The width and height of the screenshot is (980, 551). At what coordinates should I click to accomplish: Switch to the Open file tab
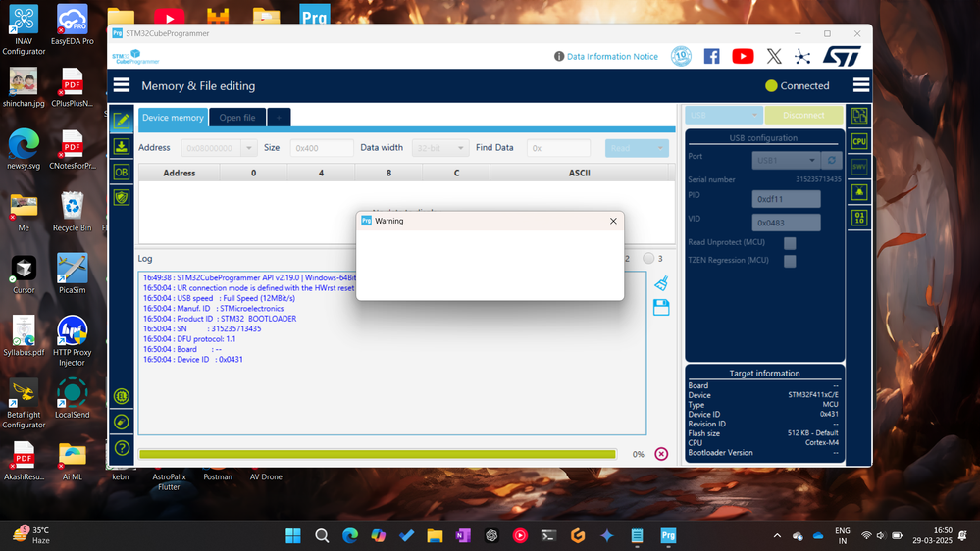236,118
